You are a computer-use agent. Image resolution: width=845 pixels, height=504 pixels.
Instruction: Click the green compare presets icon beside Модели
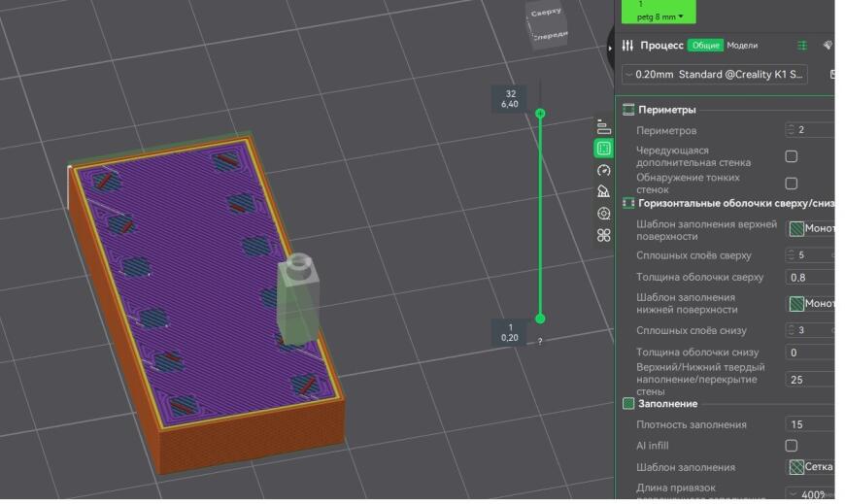pyautogui.click(x=802, y=46)
